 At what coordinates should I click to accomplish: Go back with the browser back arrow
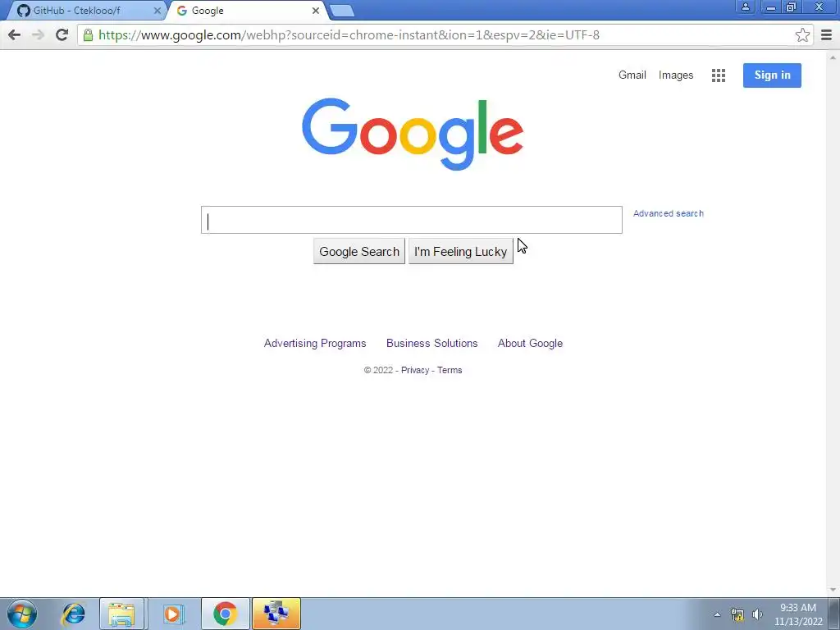[15, 35]
